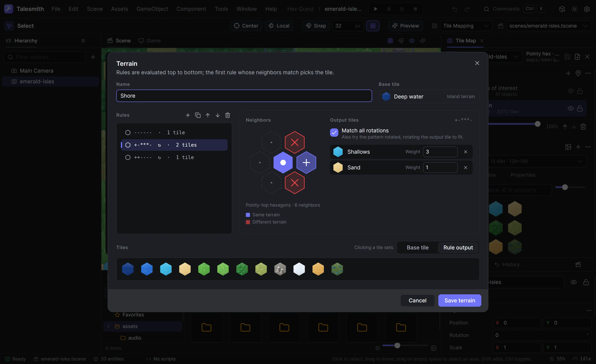
Task: Open the File menu
Action: click(56, 9)
